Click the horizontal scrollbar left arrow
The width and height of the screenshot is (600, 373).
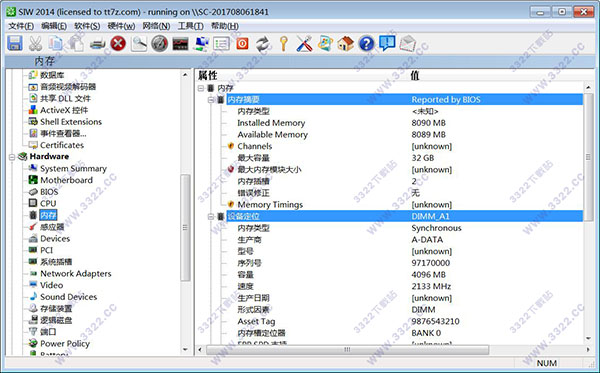tap(200, 350)
